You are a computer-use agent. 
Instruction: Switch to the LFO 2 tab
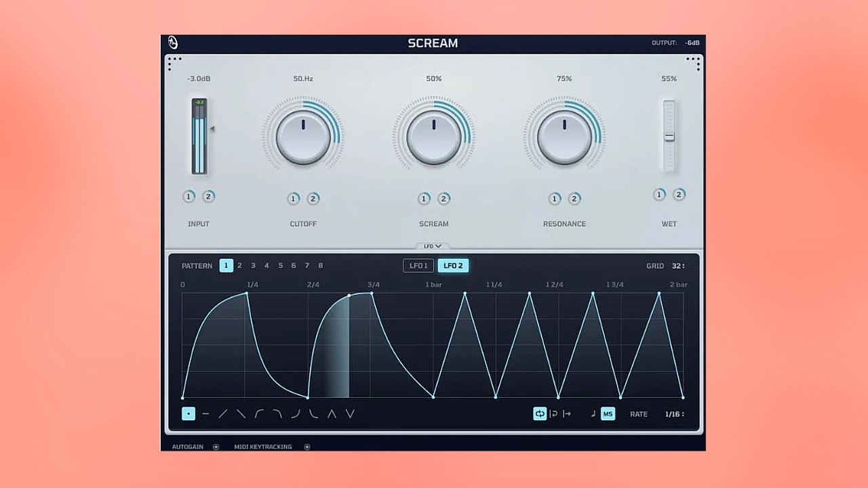point(453,266)
